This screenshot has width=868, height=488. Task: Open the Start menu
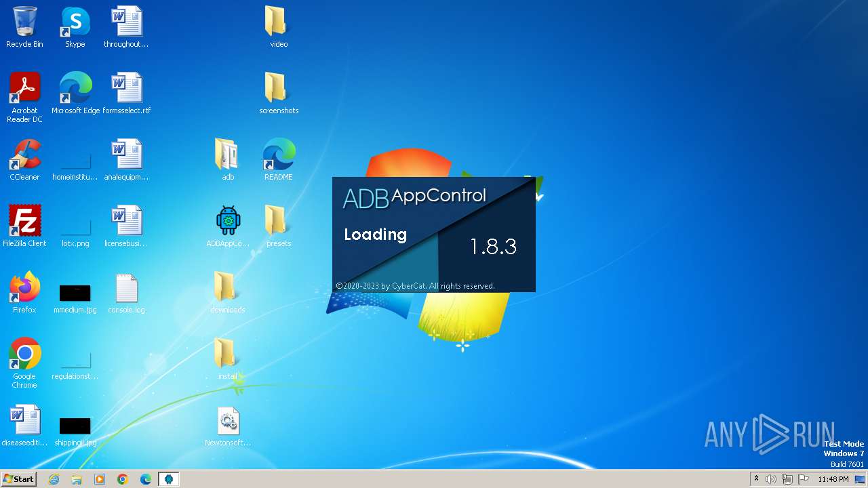[18, 479]
